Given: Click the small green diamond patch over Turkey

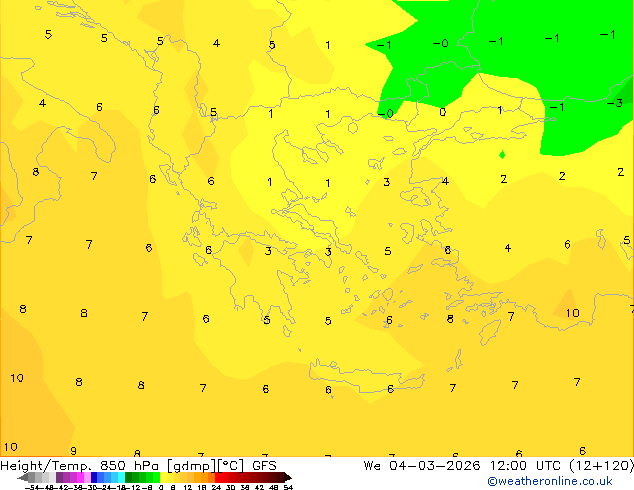Looking at the screenshot, I should tap(502, 154).
